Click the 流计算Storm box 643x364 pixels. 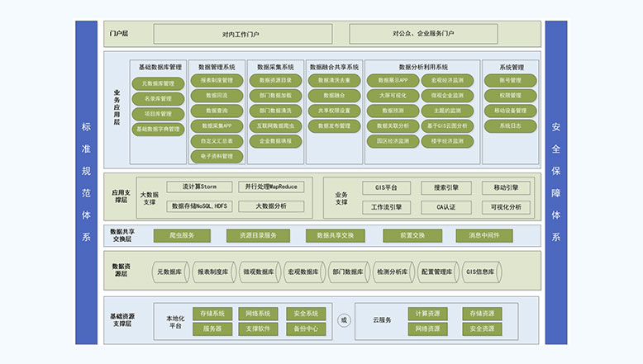point(198,187)
